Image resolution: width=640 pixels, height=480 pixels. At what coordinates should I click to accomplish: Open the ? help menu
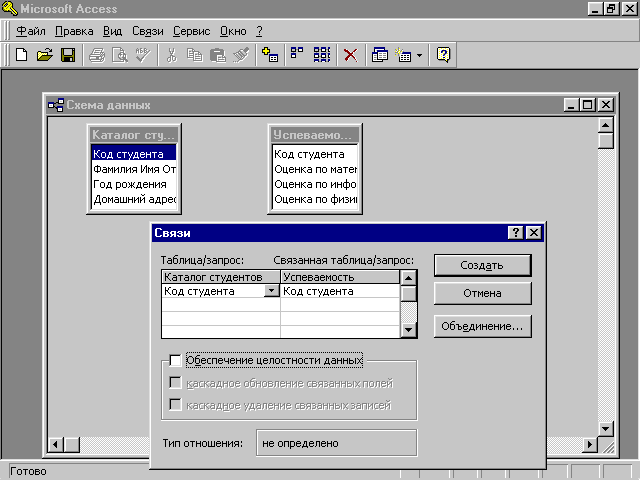(x=259, y=31)
